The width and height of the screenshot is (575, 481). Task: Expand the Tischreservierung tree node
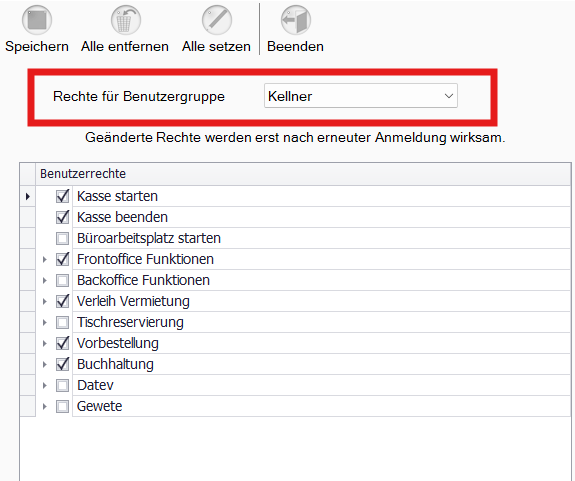coord(45,323)
